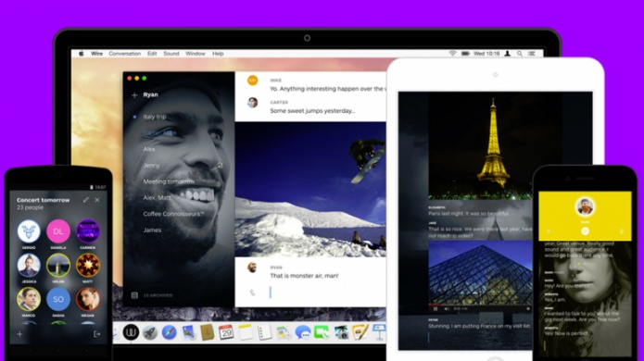Add people with plus icon on Android phone
The height and width of the screenshot is (361, 644).
click(x=19, y=334)
